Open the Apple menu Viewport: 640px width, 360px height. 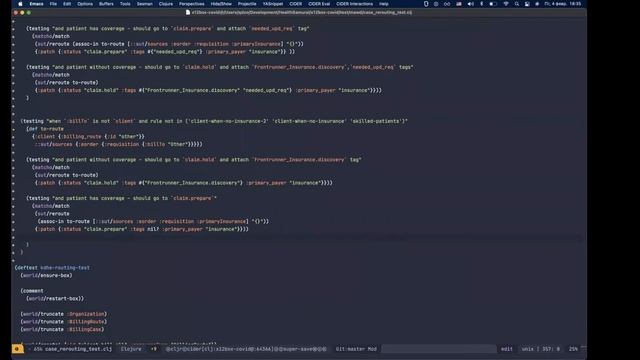tap(20, 4)
